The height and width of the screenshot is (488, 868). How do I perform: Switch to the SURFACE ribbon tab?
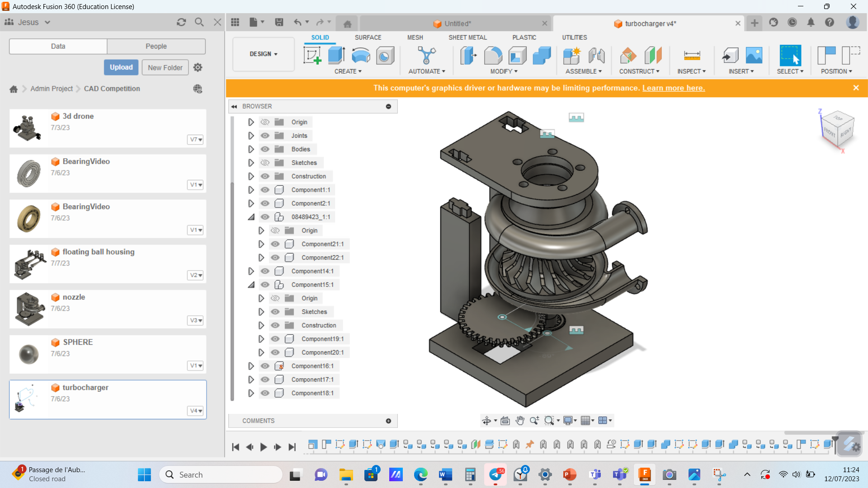point(368,38)
